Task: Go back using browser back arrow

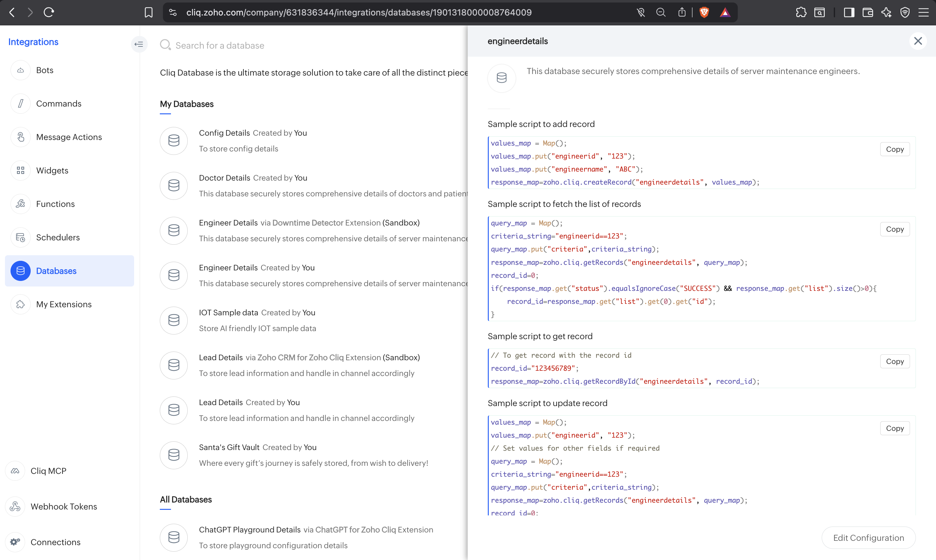Action: pos(12,12)
